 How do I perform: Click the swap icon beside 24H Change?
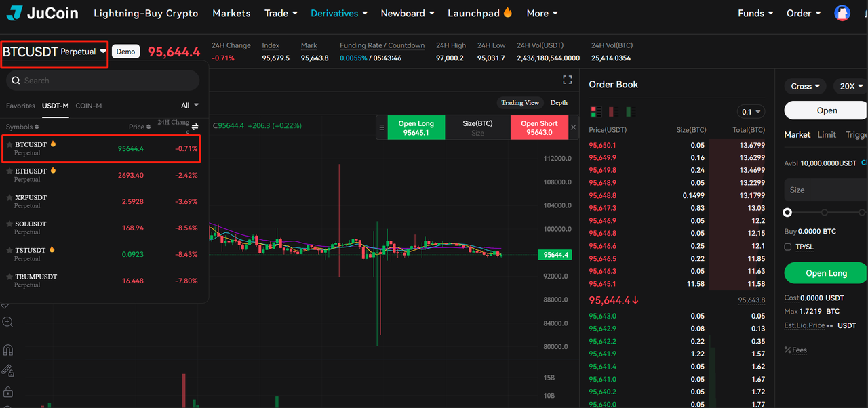click(195, 127)
